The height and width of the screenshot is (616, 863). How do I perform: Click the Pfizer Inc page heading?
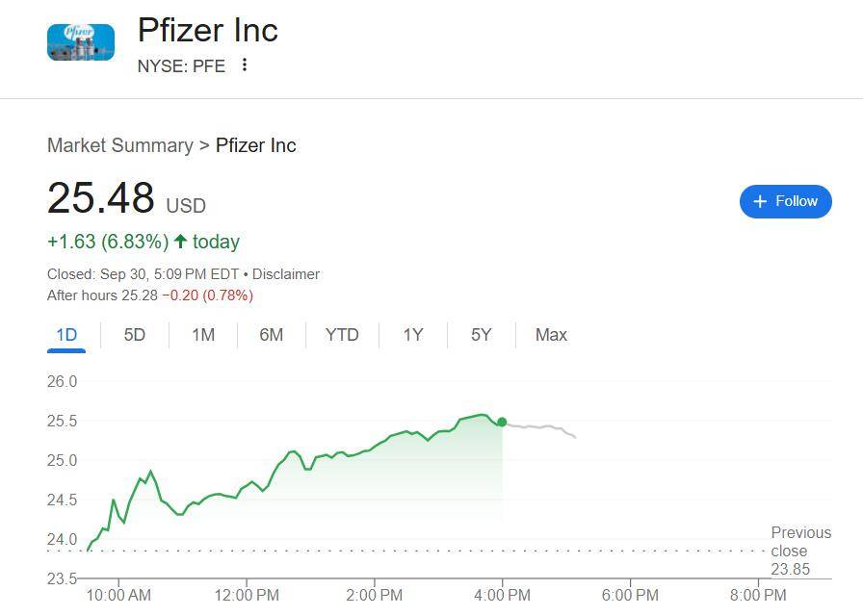[x=208, y=30]
